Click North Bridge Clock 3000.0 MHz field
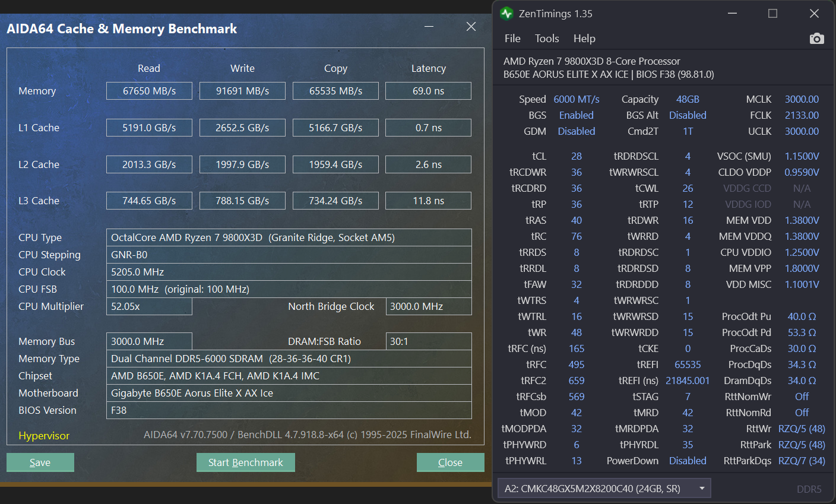Screen dimensions: 836x504 point(429,306)
